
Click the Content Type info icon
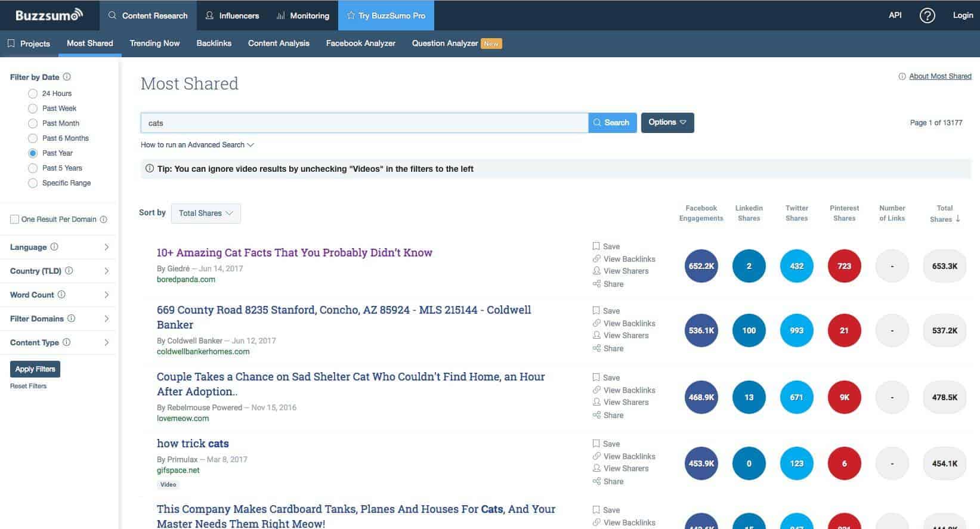click(x=67, y=342)
